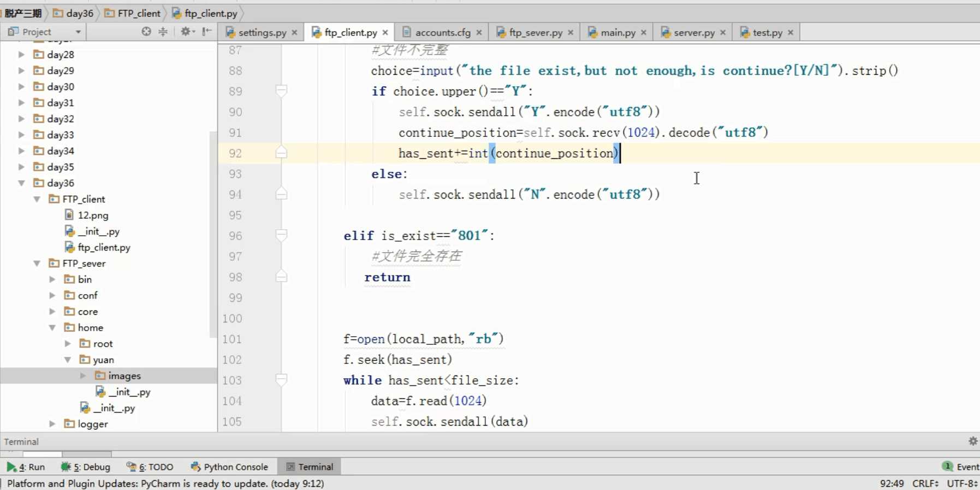This screenshot has height=490, width=980.
Task: Toggle code fold marker on line 98
Action: [281, 277]
